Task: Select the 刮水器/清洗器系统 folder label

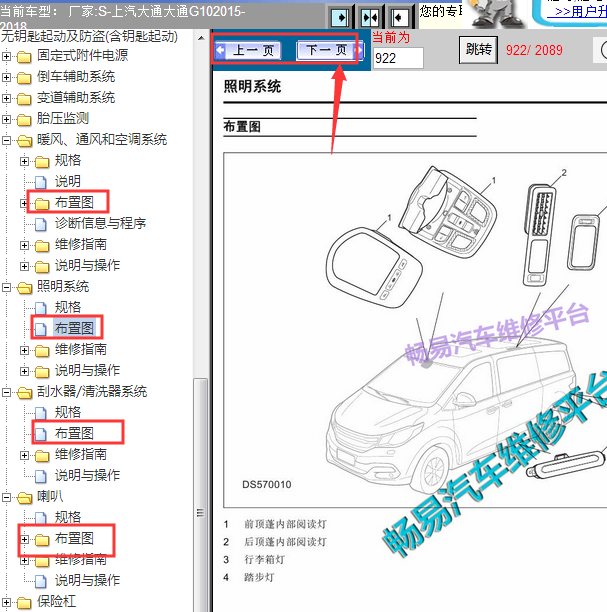Action: [92, 391]
